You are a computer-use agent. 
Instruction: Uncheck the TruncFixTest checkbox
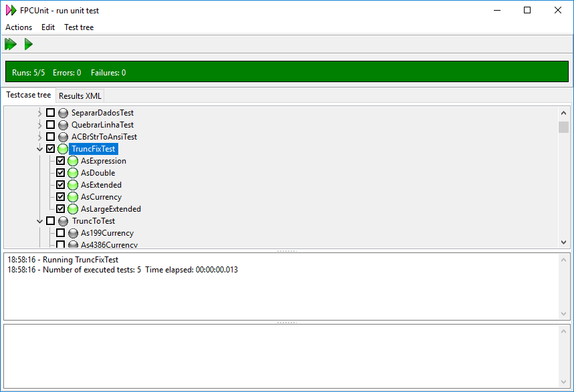51,149
